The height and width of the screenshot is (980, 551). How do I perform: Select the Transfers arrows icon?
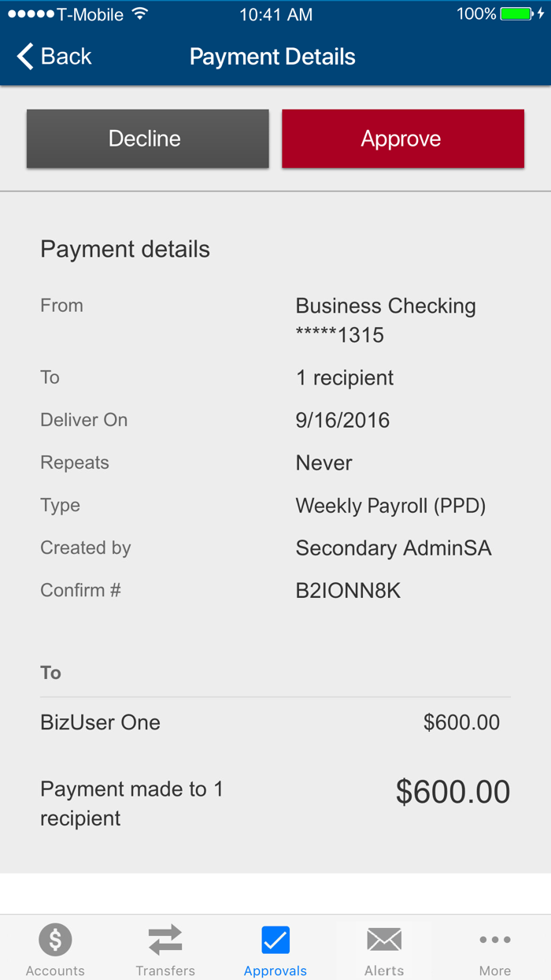165,939
